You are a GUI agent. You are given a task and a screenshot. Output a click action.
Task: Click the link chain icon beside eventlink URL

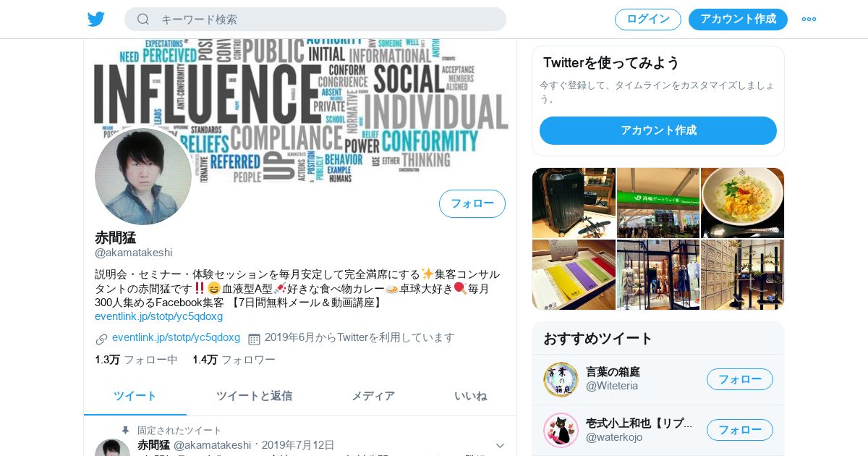(x=101, y=338)
